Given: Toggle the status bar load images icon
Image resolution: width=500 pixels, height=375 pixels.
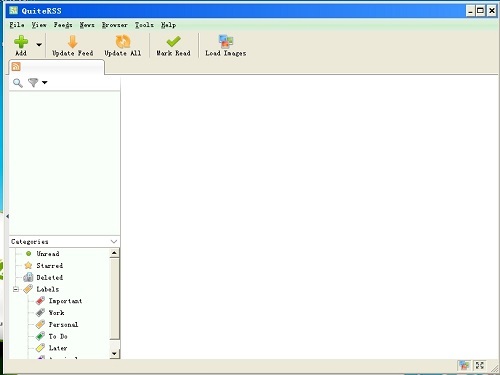Looking at the screenshot, I should click(464, 365).
